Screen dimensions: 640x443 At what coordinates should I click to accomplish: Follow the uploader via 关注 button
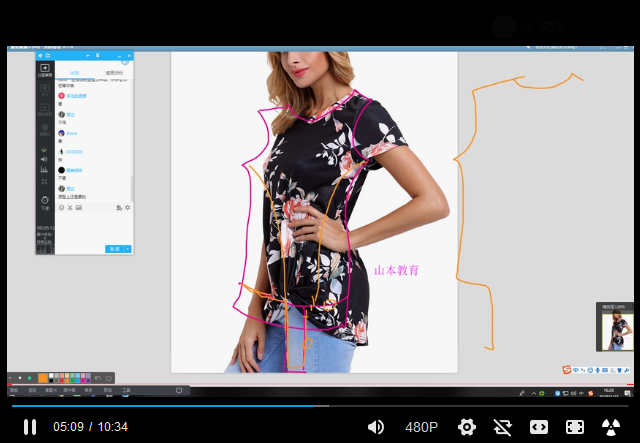[544, 27]
